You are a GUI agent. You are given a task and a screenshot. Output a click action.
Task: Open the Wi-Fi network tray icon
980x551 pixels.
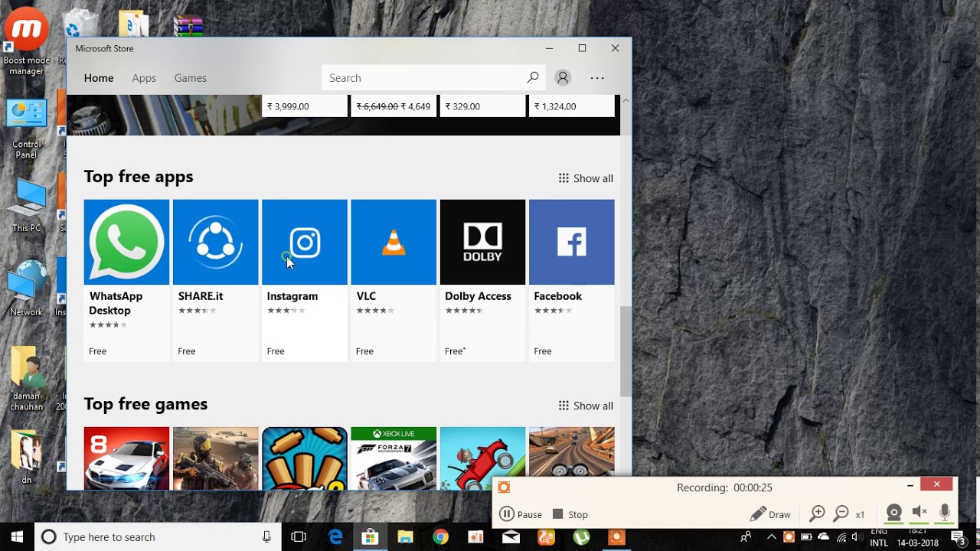[x=841, y=537]
